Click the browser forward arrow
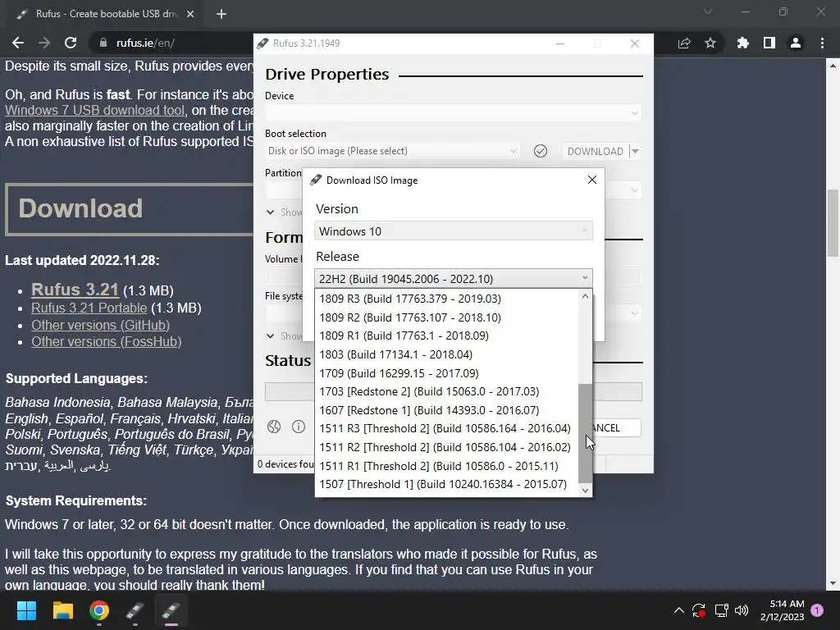The height and width of the screenshot is (630, 840). click(44, 43)
